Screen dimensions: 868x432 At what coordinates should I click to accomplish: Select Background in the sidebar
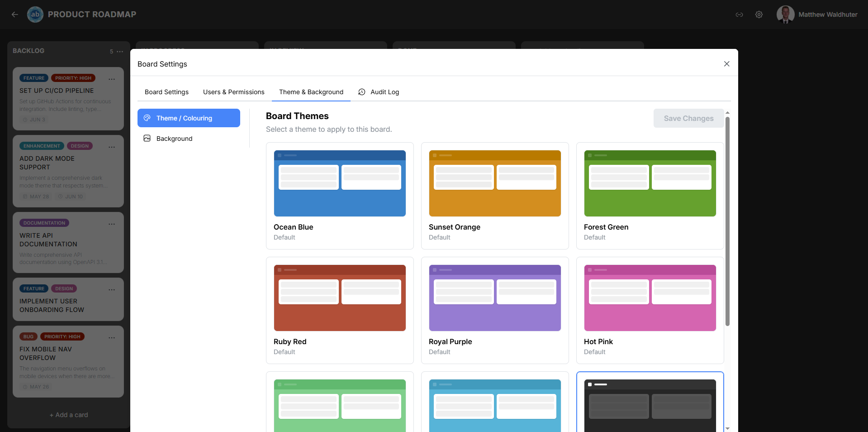[x=189, y=138]
